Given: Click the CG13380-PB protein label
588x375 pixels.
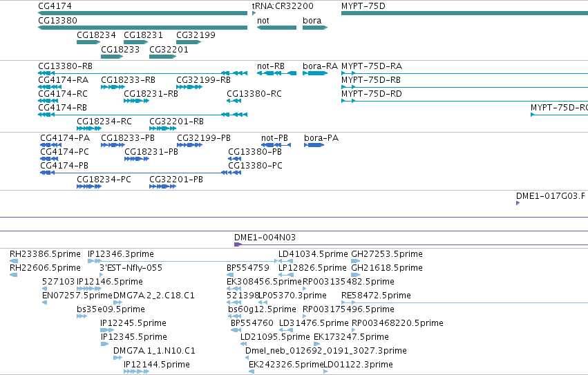Looking at the screenshot, I should pos(255,152).
